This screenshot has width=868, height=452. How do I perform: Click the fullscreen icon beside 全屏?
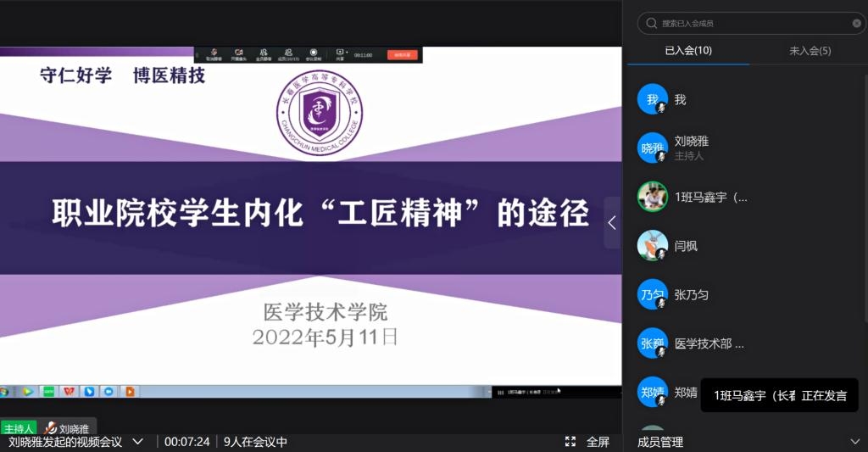tap(572, 442)
